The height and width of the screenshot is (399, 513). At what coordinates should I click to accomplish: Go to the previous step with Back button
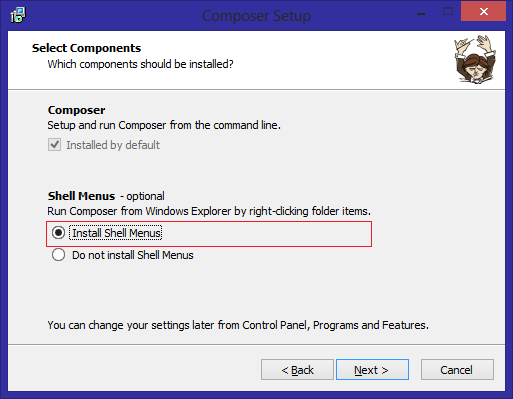click(x=297, y=370)
